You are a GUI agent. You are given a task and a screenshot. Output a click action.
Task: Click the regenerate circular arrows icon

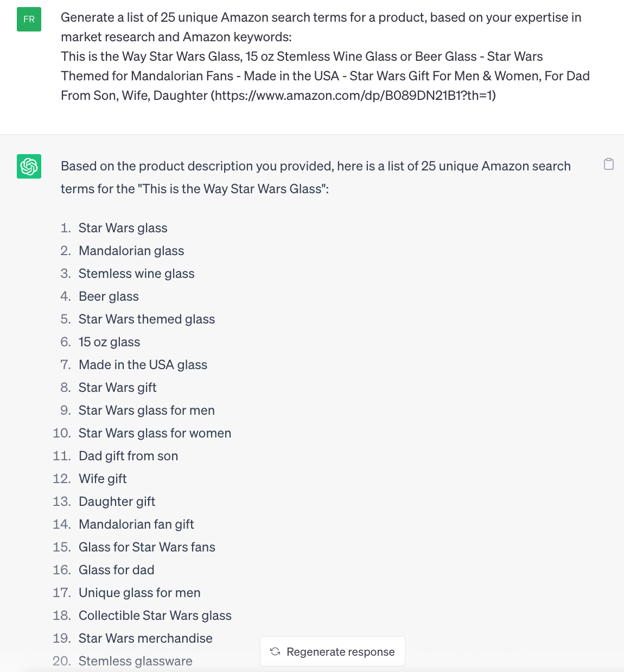275,651
